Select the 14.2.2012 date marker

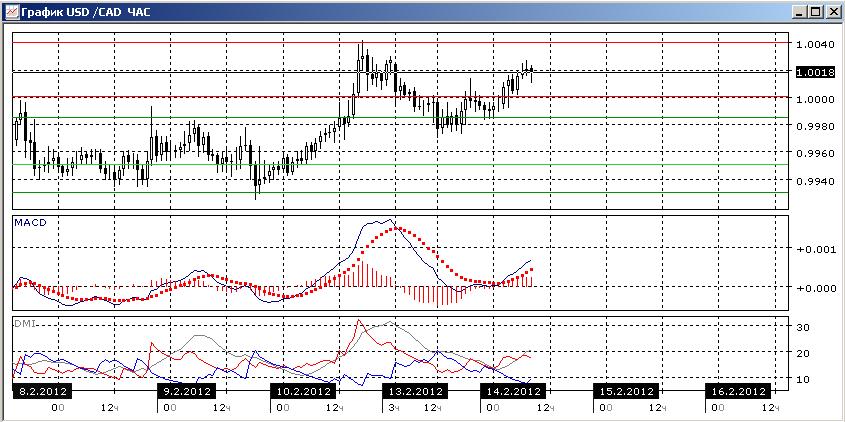(x=512, y=391)
